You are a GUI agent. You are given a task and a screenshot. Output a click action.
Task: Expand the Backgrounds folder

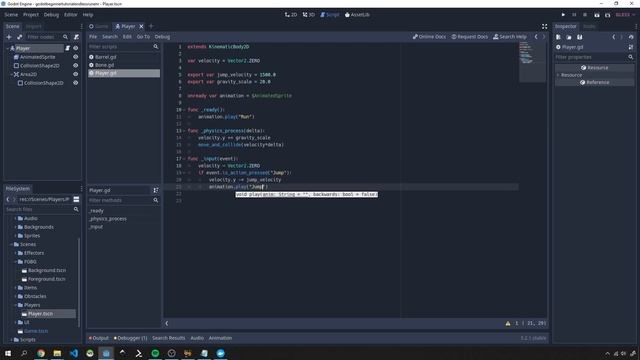[16, 227]
